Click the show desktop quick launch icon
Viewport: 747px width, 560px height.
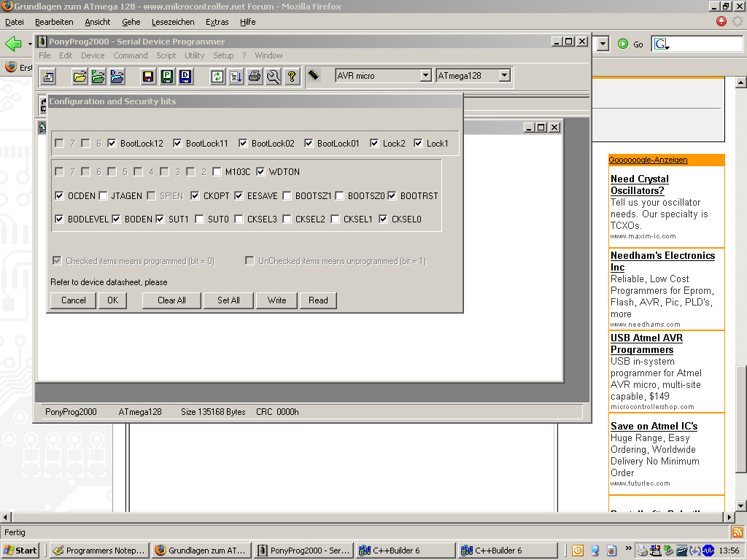click(595, 551)
